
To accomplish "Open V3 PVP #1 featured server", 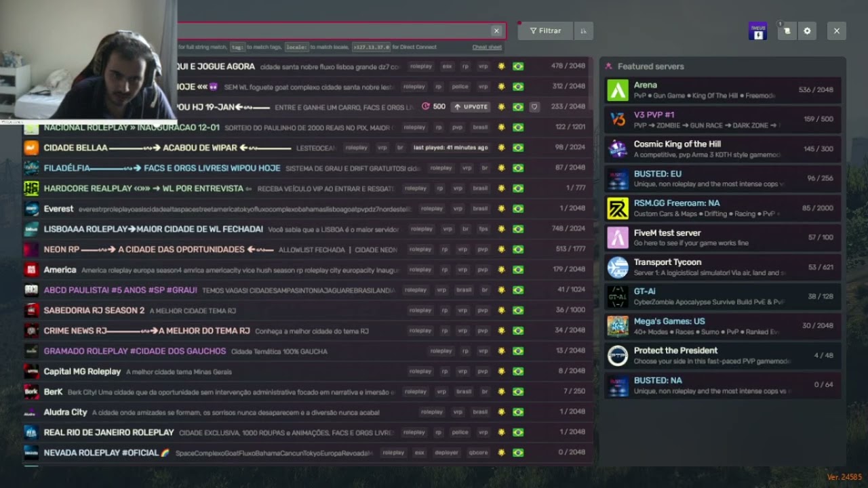I will click(723, 119).
